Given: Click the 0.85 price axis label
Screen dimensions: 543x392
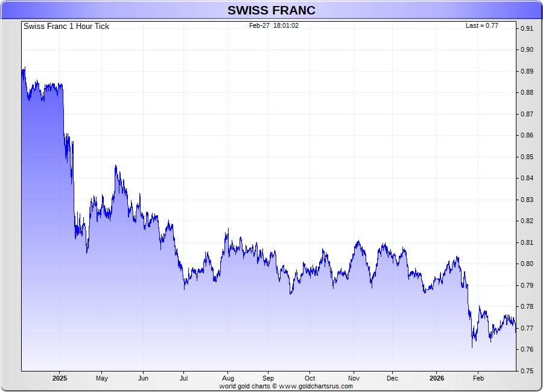Looking at the screenshot, I should click(527, 157).
